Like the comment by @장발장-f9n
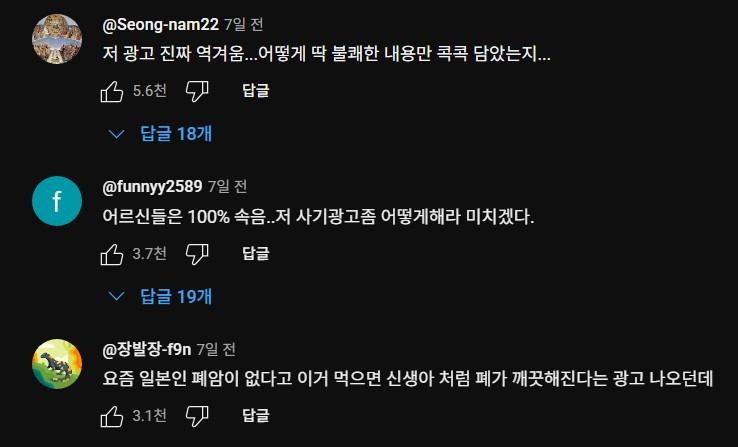Screen dimensions: 738x447 point(112,416)
